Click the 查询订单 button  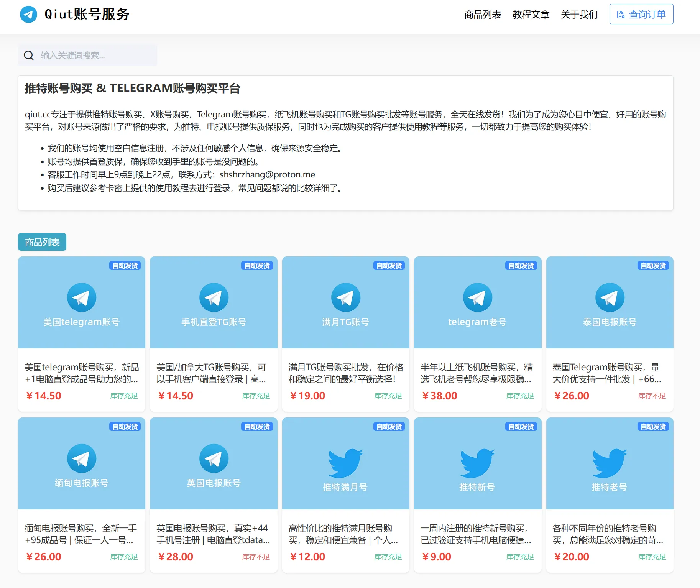click(641, 14)
